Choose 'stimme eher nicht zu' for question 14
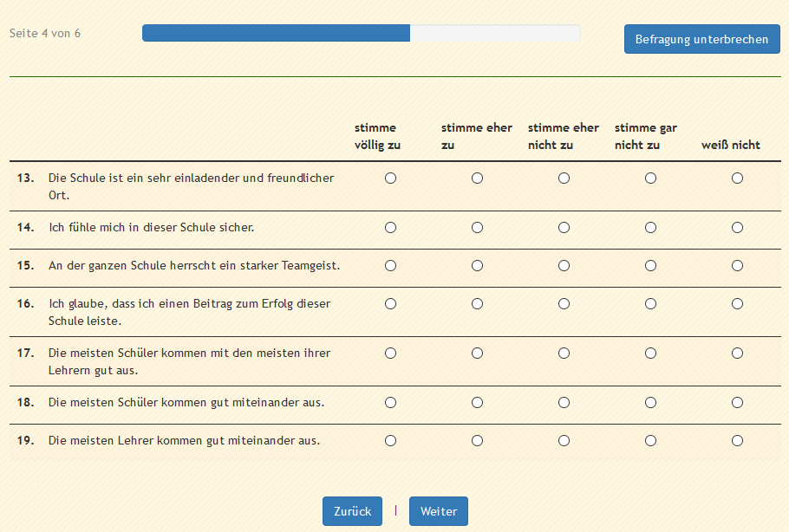The height and width of the screenshot is (532, 789). pyautogui.click(x=564, y=227)
